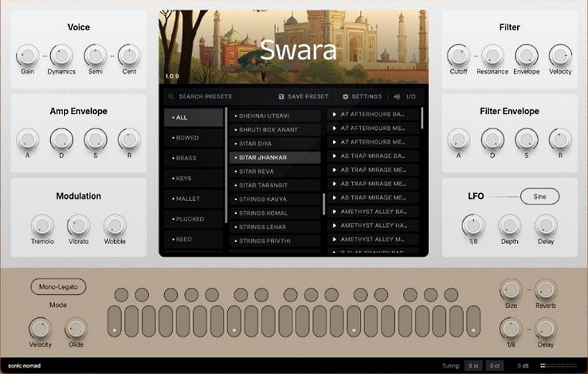Click the LFO Depth knob

tap(510, 225)
